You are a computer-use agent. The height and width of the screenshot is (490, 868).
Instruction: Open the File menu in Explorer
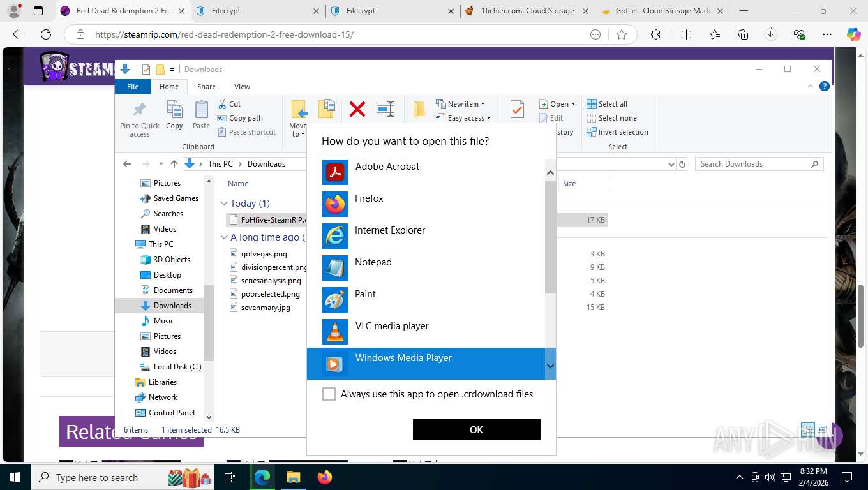click(x=133, y=87)
